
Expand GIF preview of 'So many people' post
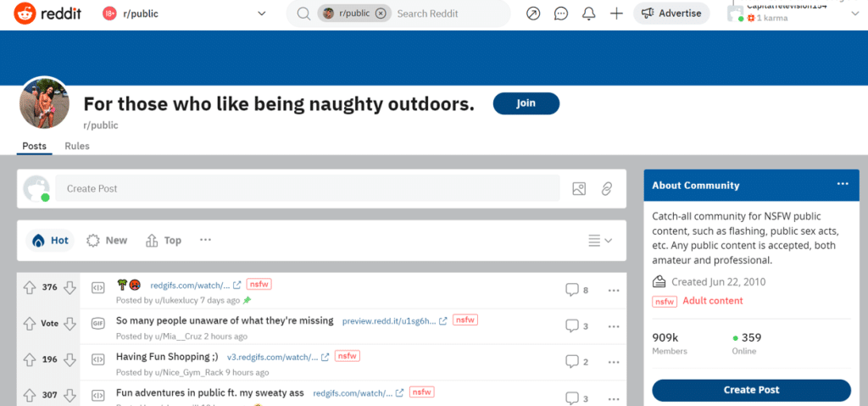[x=98, y=324]
